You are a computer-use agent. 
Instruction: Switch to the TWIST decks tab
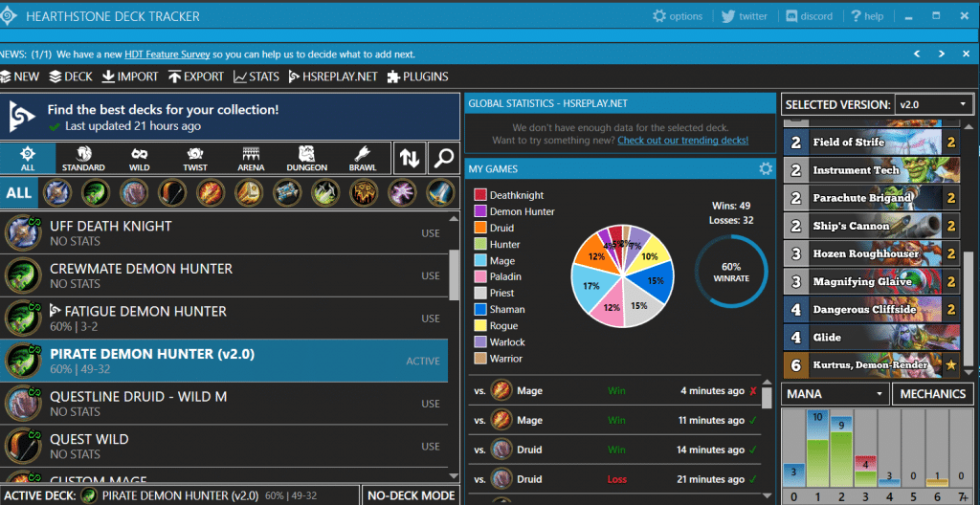195,158
